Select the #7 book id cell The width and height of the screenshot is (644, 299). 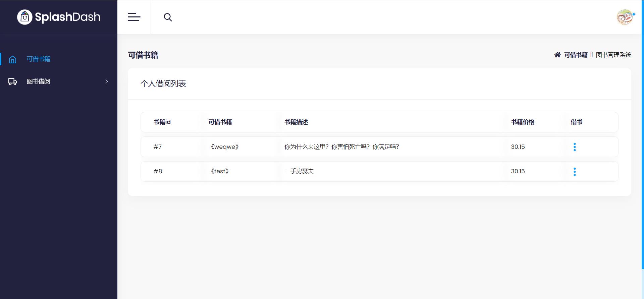tap(158, 147)
